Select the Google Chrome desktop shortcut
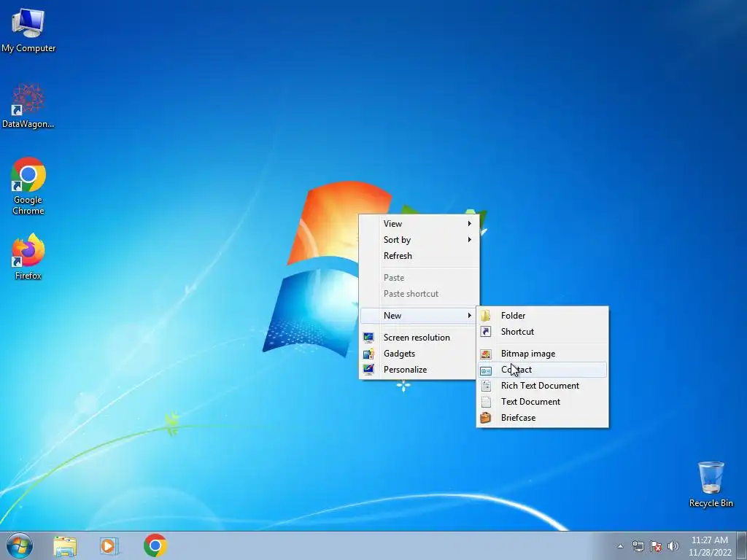Image resolution: width=747 pixels, height=560 pixels. [x=28, y=186]
